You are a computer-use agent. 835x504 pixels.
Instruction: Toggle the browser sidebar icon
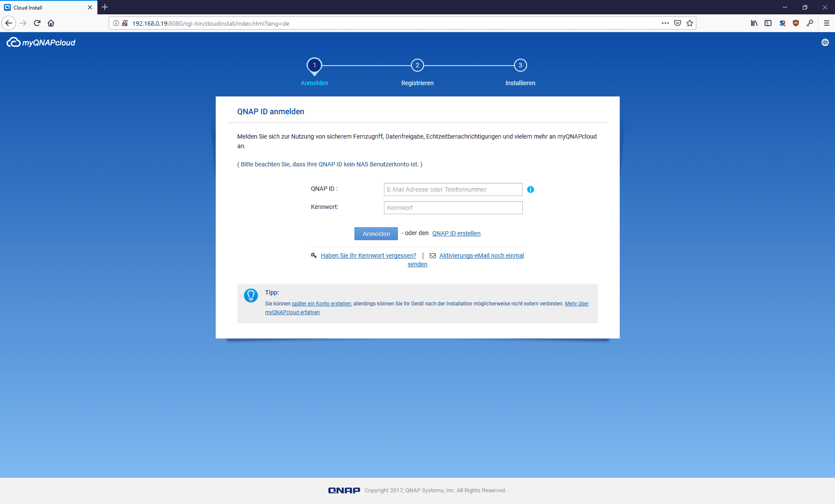768,23
